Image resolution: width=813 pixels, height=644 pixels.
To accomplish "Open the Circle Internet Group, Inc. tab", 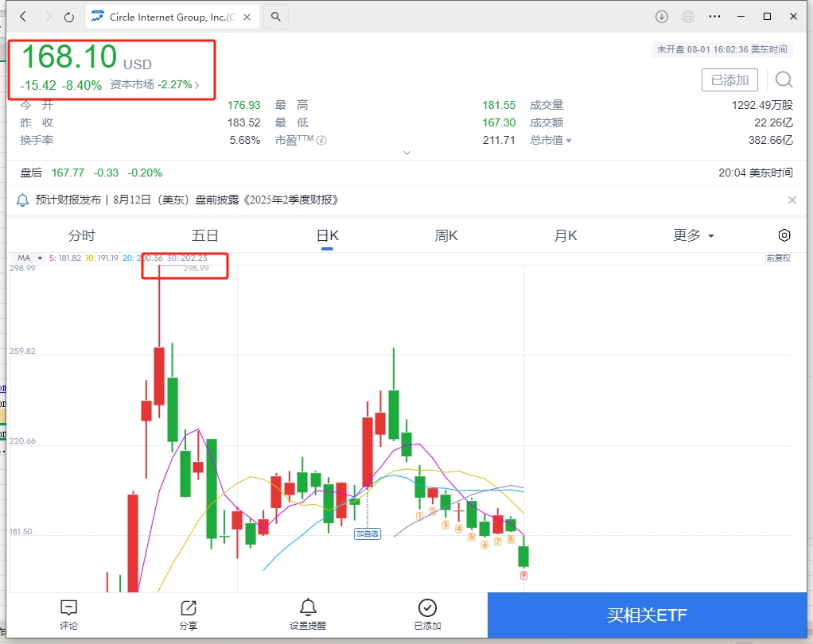I will pyautogui.click(x=173, y=17).
